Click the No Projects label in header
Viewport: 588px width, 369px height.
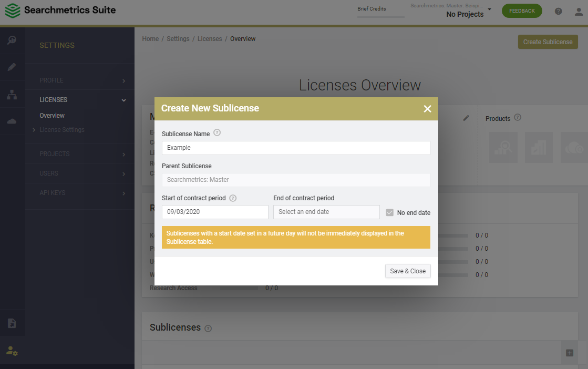pos(465,14)
